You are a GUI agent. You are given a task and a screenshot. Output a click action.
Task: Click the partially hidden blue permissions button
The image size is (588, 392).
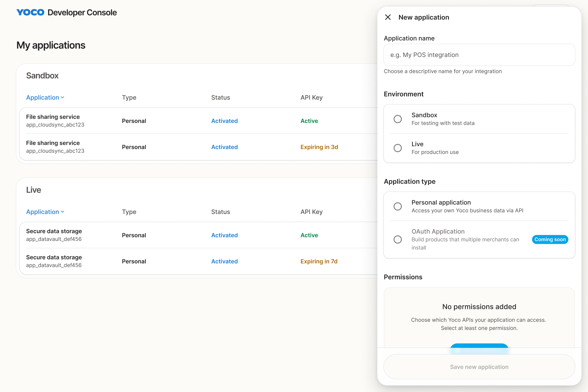pyautogui.click(x=479, y=346)
